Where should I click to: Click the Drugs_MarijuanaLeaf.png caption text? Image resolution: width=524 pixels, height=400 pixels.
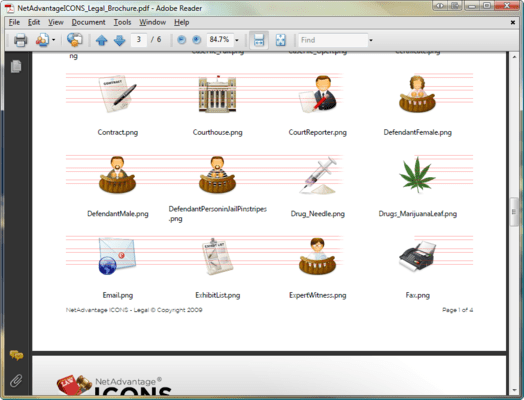(x=417, y=214)
